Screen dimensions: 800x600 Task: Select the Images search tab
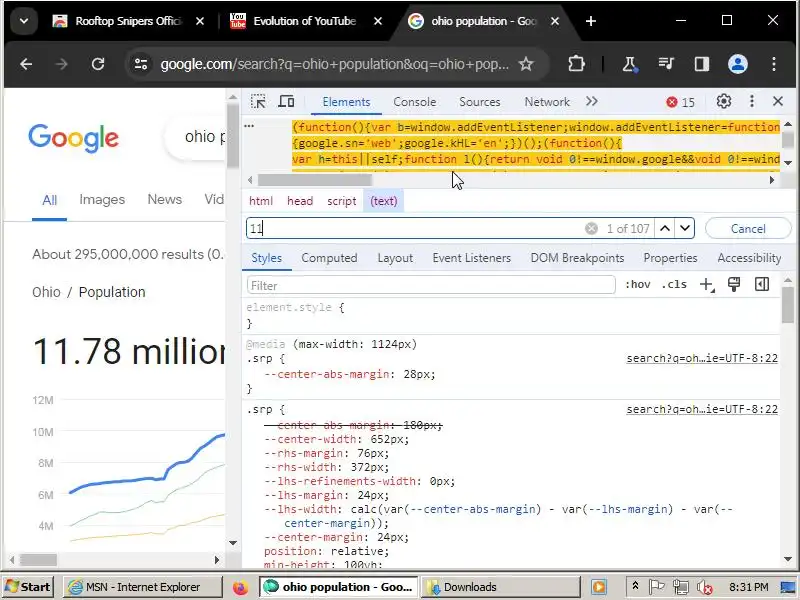(102, 199)
